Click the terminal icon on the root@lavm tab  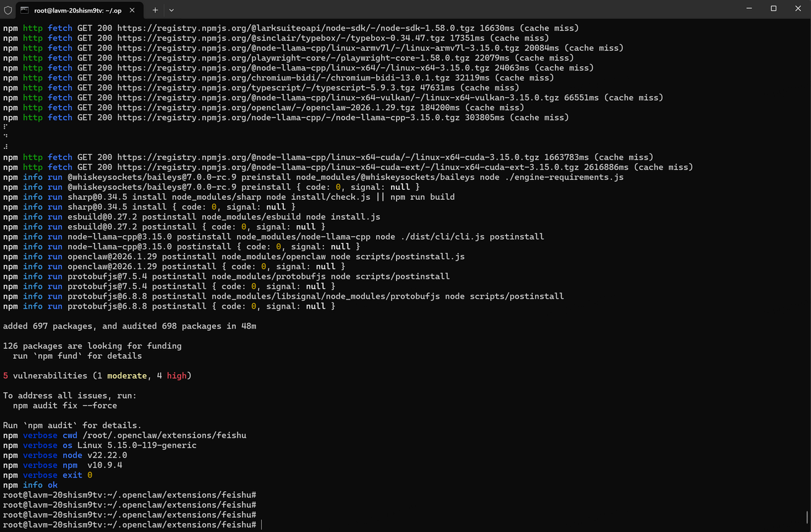[x=24, y=10]
